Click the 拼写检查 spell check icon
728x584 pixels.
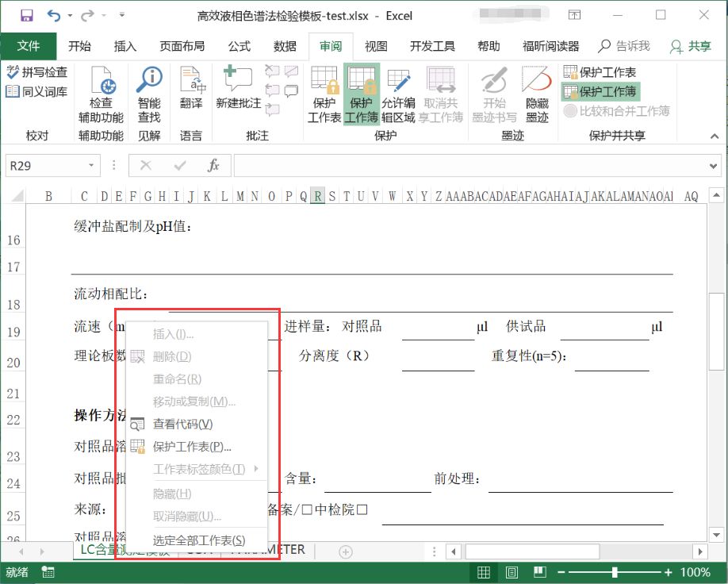pyautogui.click(x=36, y=72)
